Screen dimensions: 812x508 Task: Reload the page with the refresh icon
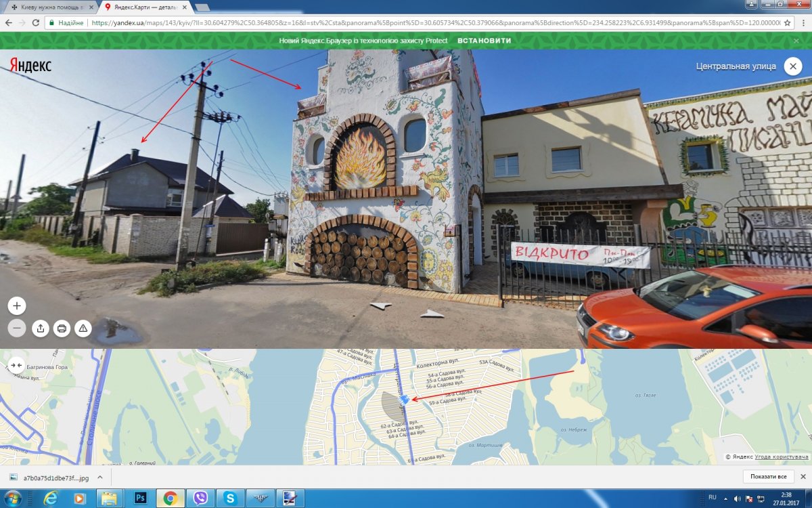[37, 22]
